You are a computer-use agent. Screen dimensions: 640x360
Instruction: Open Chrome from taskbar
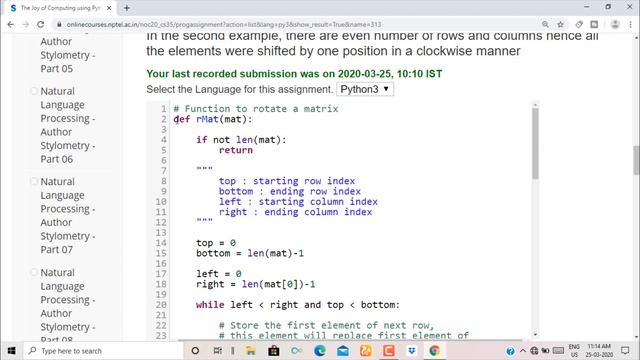[434, 351]
